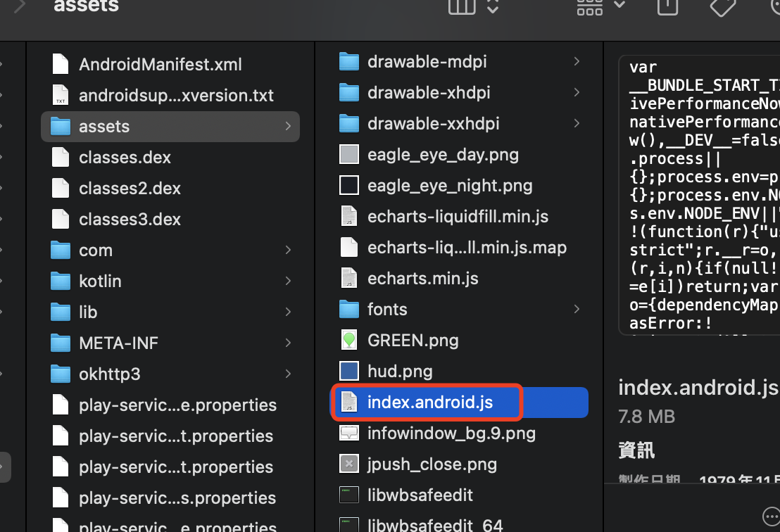Expand the okhttp3 folder chevron
The width and height of the screenshot is (780, 532).
coord(288,374)
